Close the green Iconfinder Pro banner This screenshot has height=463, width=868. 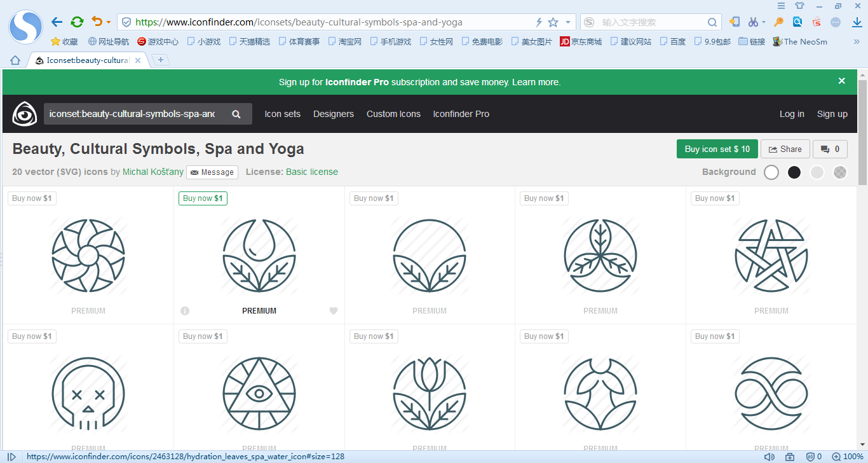[x=842, y=81]
